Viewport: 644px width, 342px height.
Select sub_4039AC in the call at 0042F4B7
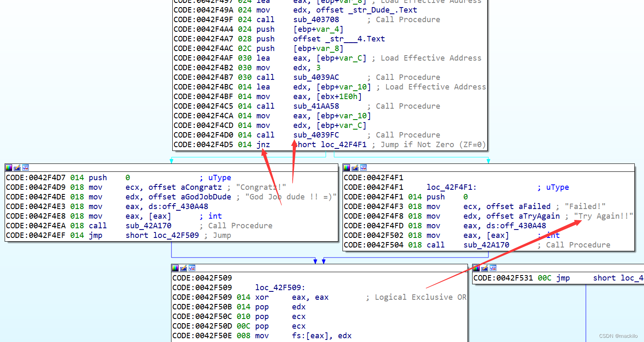[316, 77]
